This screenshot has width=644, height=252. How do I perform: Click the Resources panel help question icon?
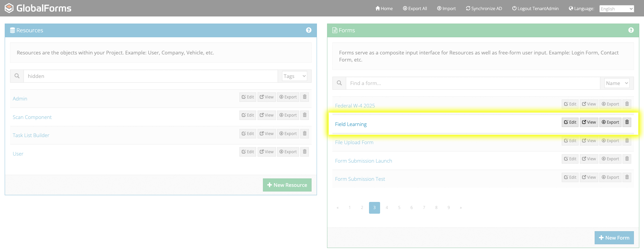tap(309, 30)
